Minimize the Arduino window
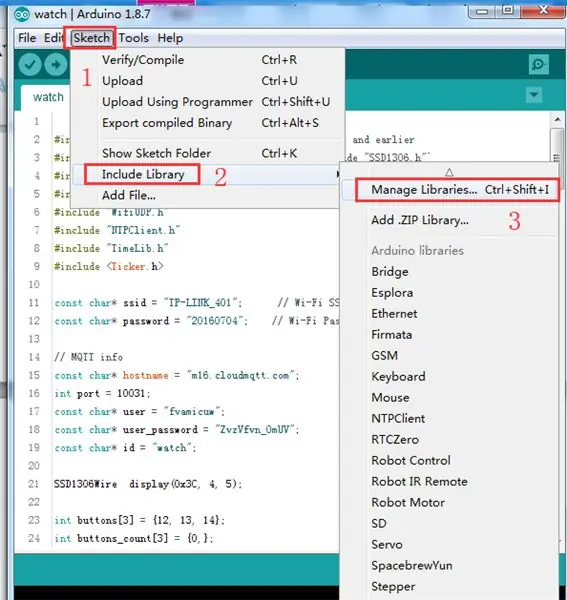567x600 pixels. (482, 11)
